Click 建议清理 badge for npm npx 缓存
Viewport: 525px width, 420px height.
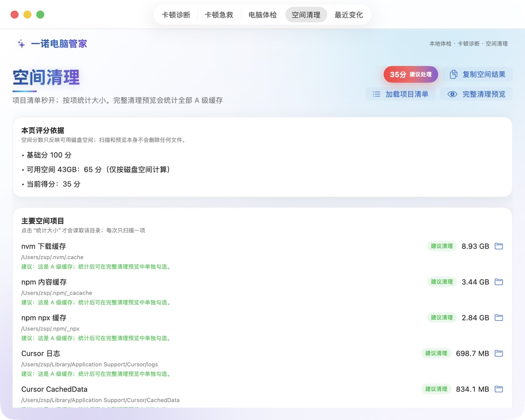[x=442, y=317]
